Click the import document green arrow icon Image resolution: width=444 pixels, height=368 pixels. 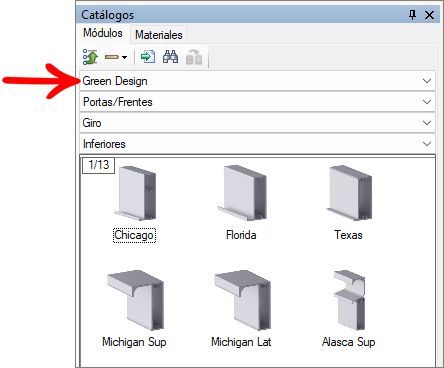pyautogui.click(x=148, y=57)
